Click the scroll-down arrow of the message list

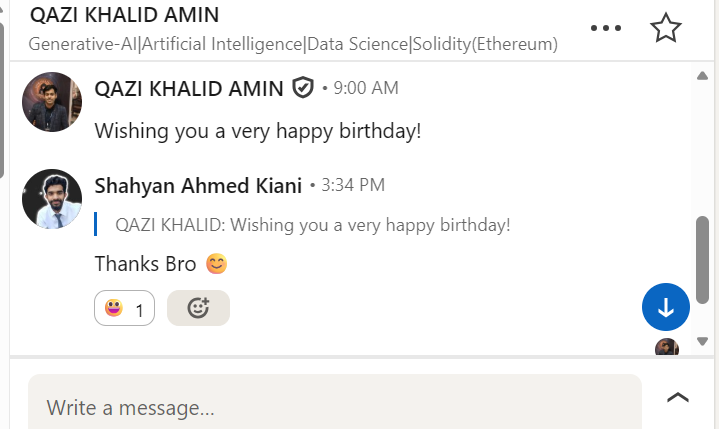[x=702, y=341]
